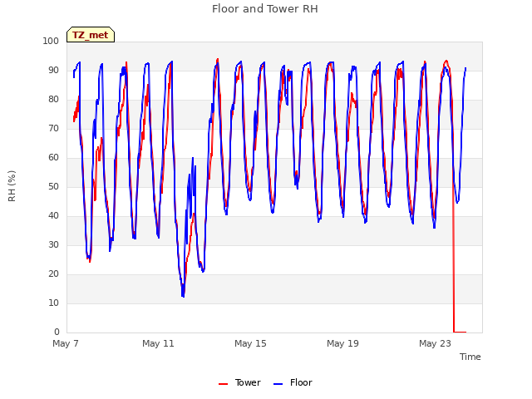Click the 80 y-axis tick label
The image size is (532, 399).
[x=53, y=100]
